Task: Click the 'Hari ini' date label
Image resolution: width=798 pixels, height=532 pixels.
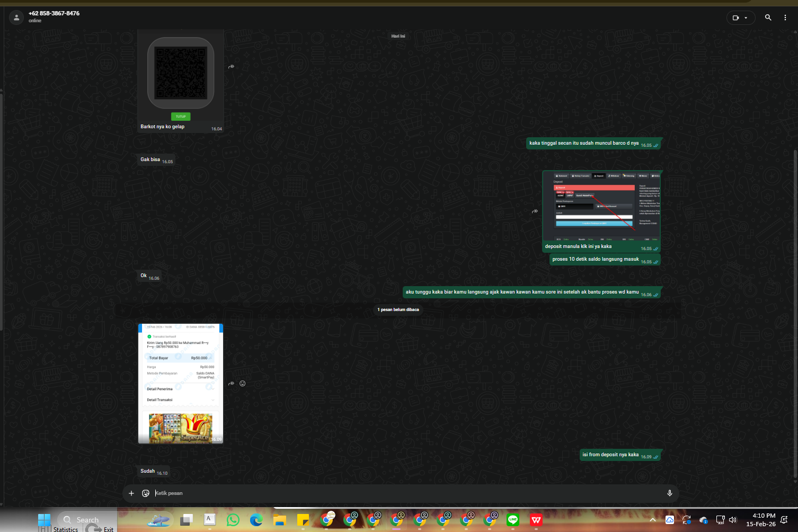Action: (398, 36)
